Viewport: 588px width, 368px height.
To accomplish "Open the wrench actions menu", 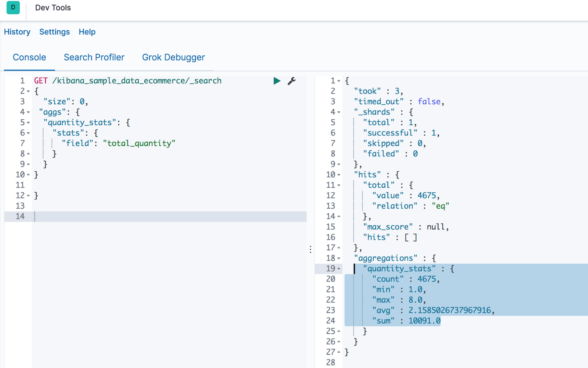I will pos(292,81).
